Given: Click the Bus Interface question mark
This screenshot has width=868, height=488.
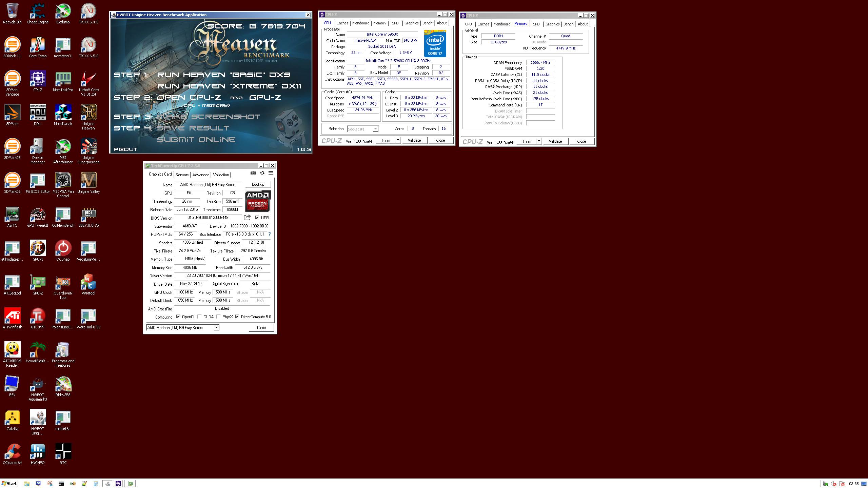Looking at the screenshot, I should click(270, 234).
